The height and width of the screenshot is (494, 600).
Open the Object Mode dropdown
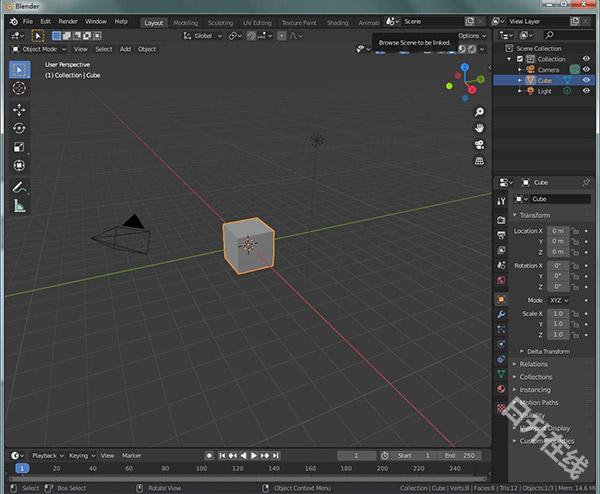(x=39, y=49)
